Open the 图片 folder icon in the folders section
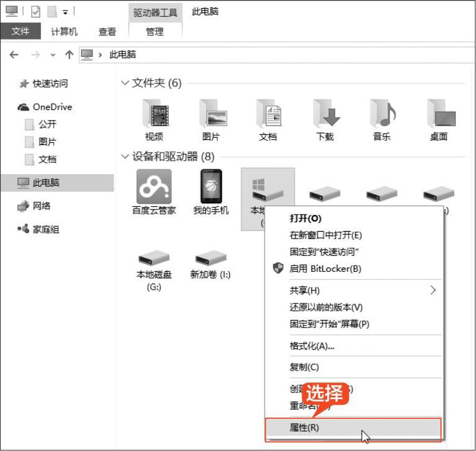 pyautogui.click(x=213, y=113)
